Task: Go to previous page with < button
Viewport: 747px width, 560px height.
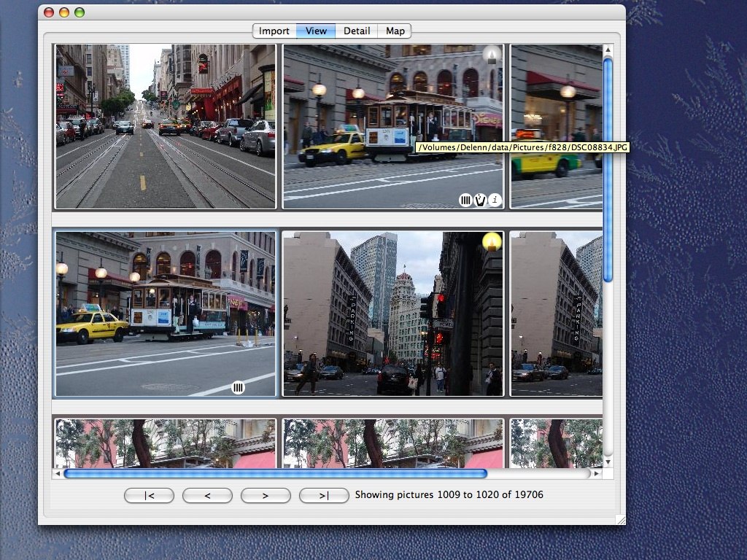Action: [x=207, y=495]
